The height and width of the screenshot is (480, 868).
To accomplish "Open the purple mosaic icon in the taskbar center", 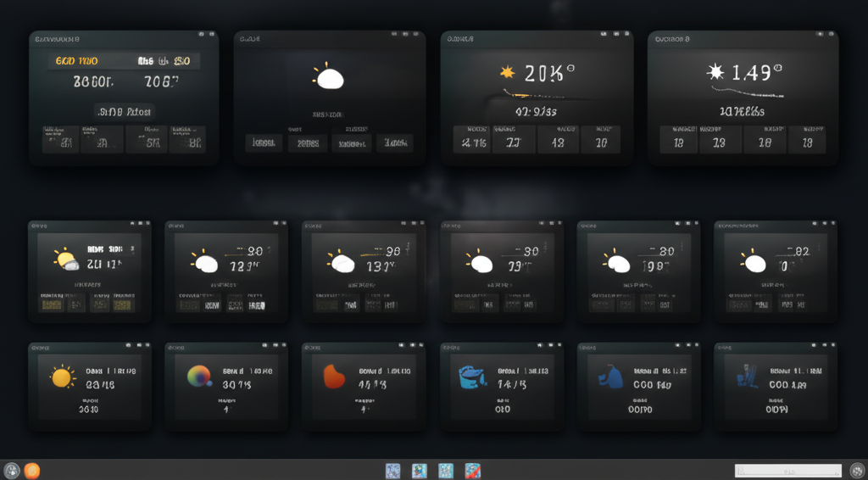I will (x=393, y=472).
